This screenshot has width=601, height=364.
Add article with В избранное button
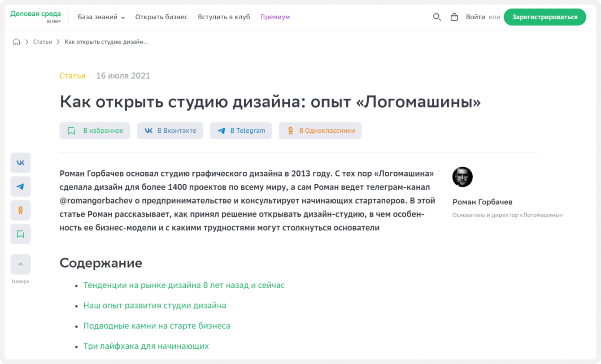95,131
